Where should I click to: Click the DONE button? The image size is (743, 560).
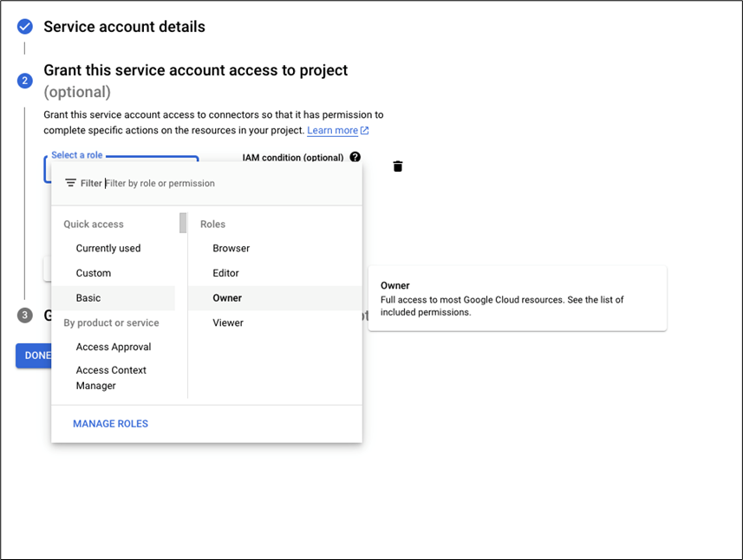[x=36, y=355]
